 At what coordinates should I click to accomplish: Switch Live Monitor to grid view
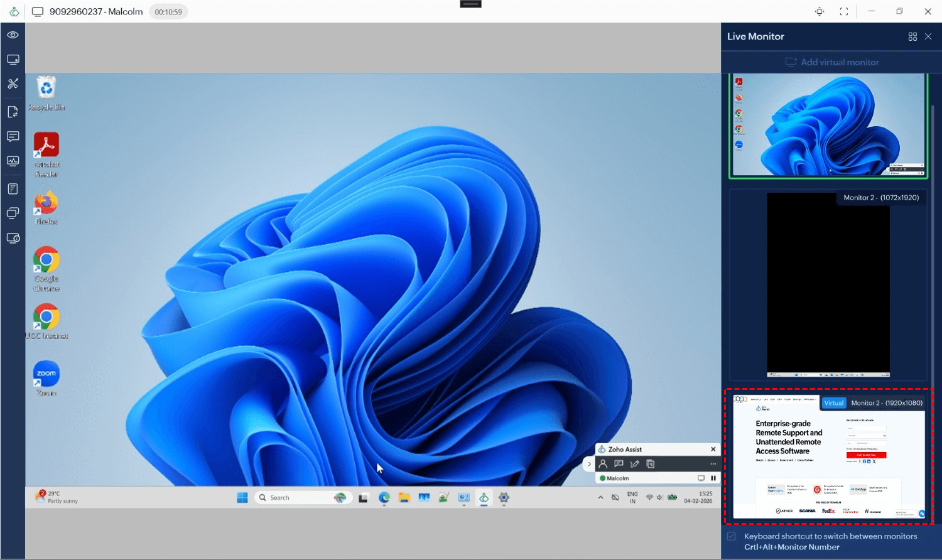point(912,36)
